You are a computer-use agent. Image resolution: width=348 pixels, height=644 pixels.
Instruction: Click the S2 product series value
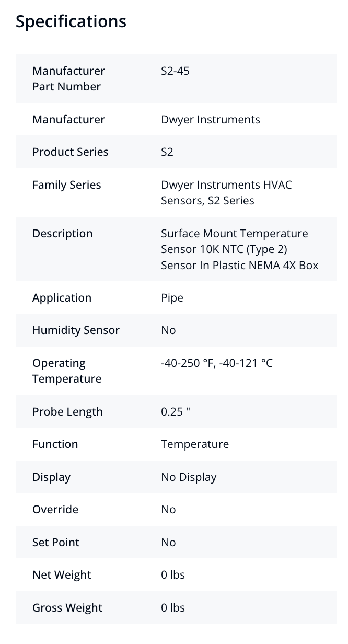click(167, 152)
